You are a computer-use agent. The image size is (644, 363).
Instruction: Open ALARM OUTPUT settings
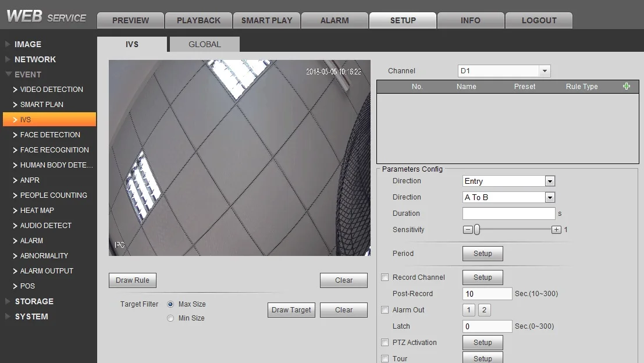pyautogui.click(x=47, y=271)
